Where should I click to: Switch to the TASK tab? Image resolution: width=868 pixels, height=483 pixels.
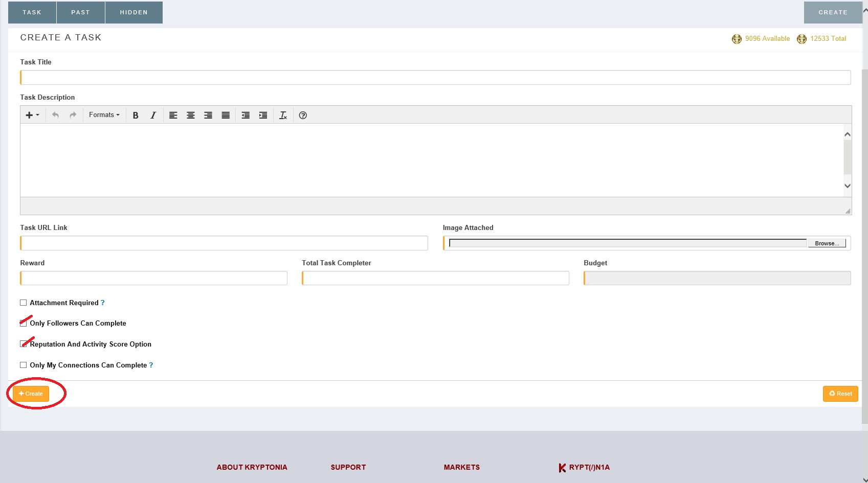tap(32, 12)
